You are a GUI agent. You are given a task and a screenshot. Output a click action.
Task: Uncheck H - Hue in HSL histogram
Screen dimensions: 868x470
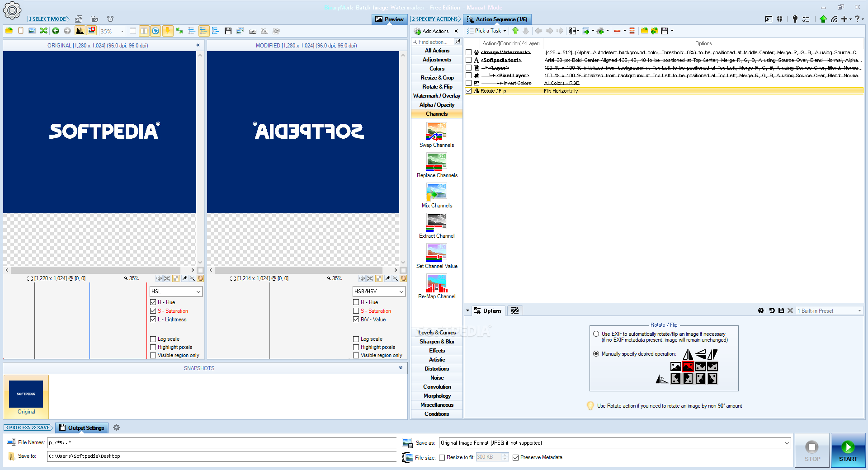(153, 302)
